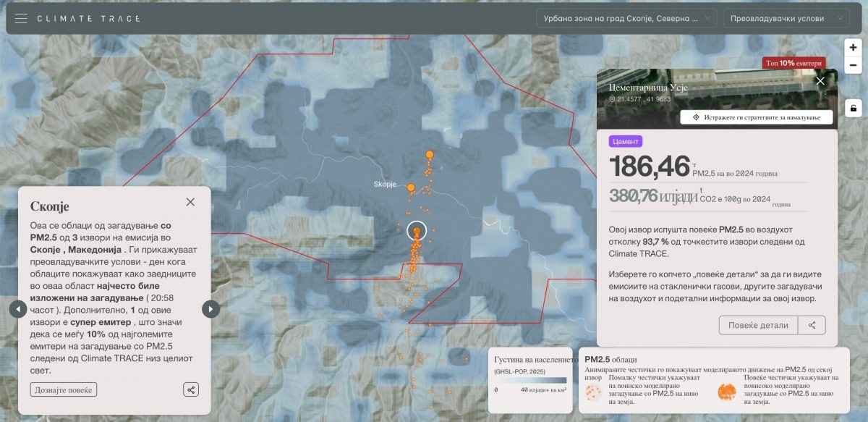Share the cement plant source
The image size is (868, 422).
coord(812,325)
